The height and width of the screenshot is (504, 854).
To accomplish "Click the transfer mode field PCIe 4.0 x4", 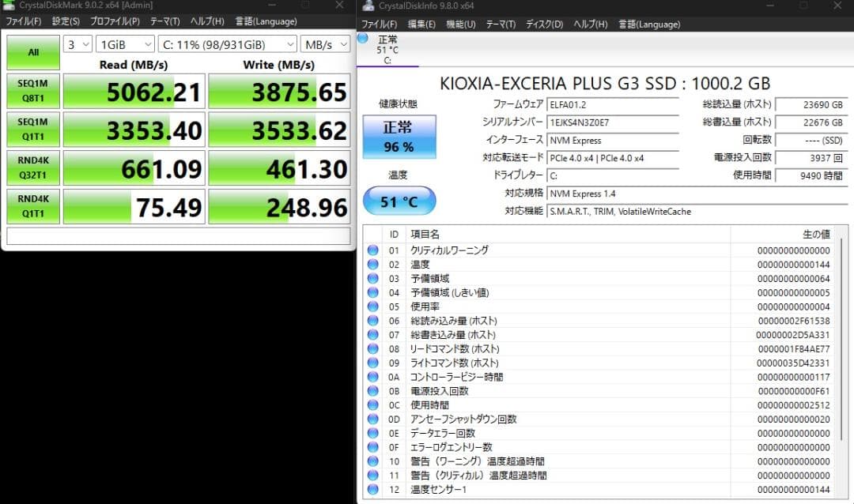I will [x=613, y=158].
